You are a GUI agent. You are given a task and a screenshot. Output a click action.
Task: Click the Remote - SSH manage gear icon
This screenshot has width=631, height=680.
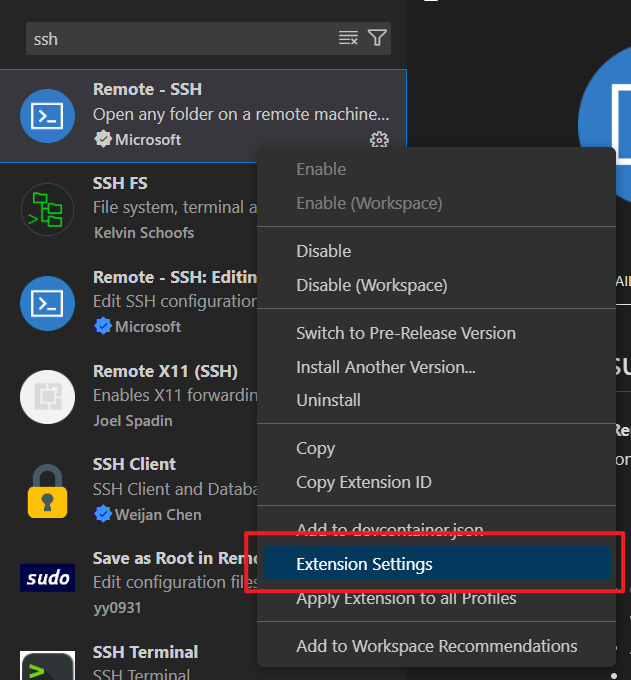[x=379, y=140]
